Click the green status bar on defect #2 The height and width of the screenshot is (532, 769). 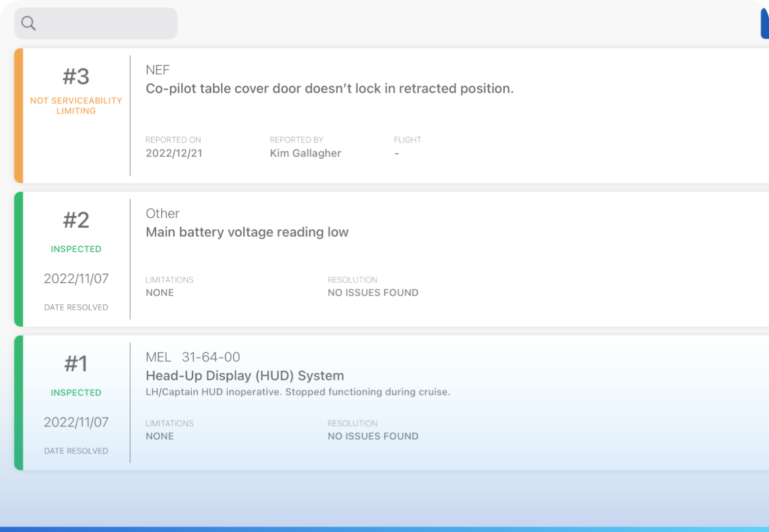tap(18, 259)
